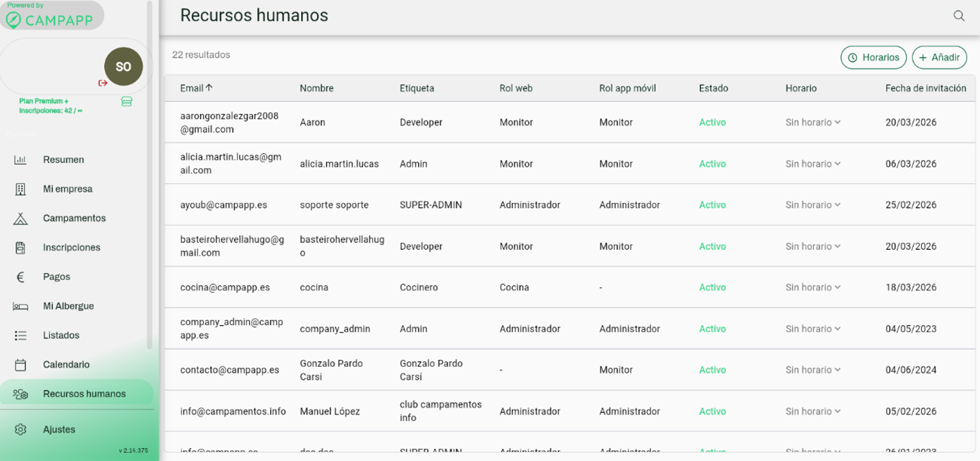Click the Pagos euro icon
This screenshot has height=461, width=980.
click(20, 277)
